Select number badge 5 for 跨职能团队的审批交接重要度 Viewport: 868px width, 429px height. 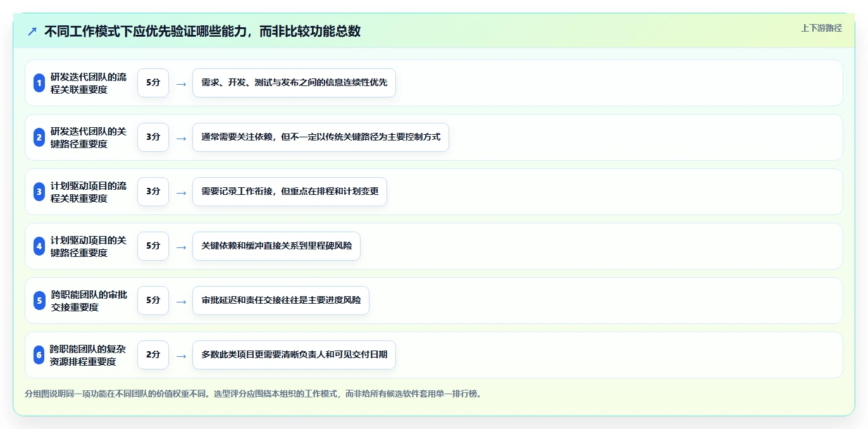click(39, 301)
